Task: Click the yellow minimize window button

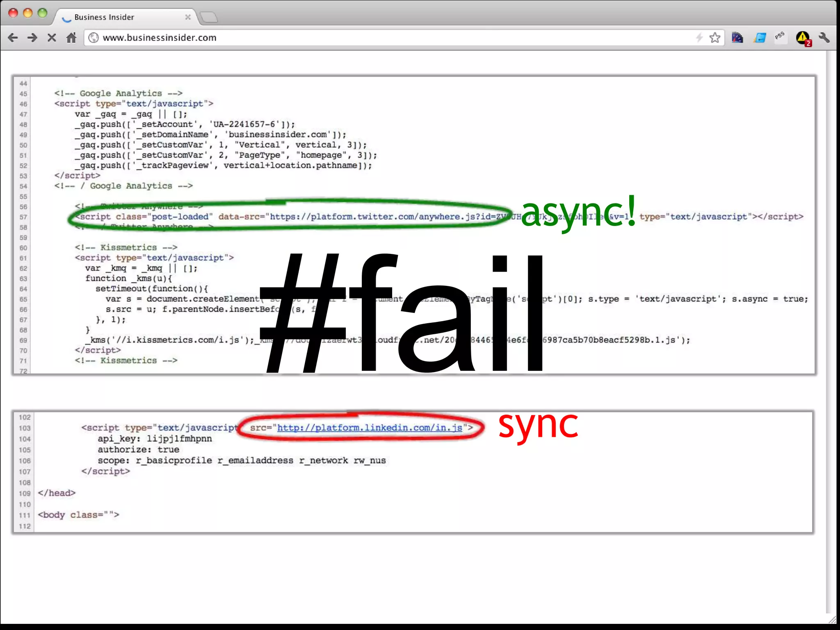Action: coord(28,13)
